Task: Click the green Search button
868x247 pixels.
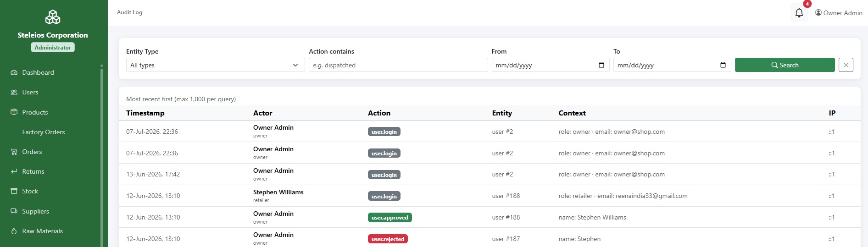Action: coord(785,65)
